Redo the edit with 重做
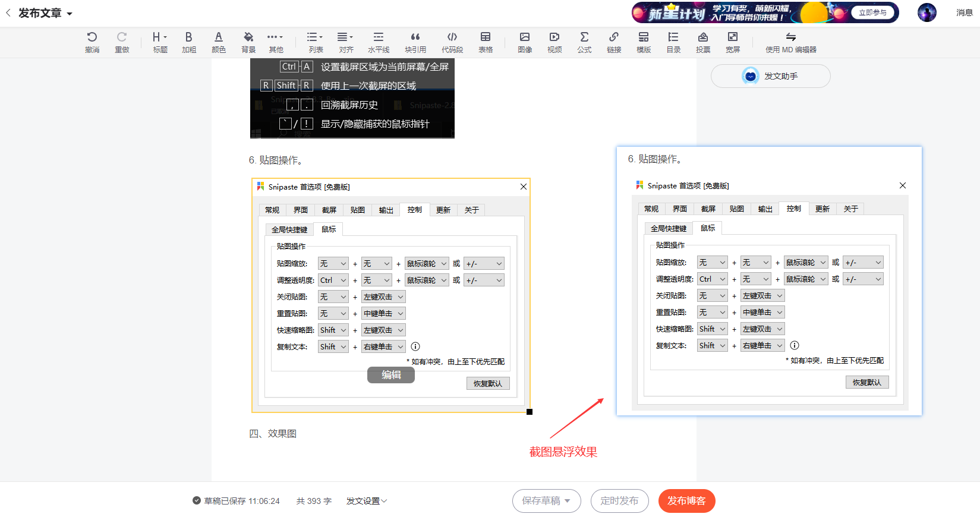Screen dimensions: 980x517 (x=122, y=43)
